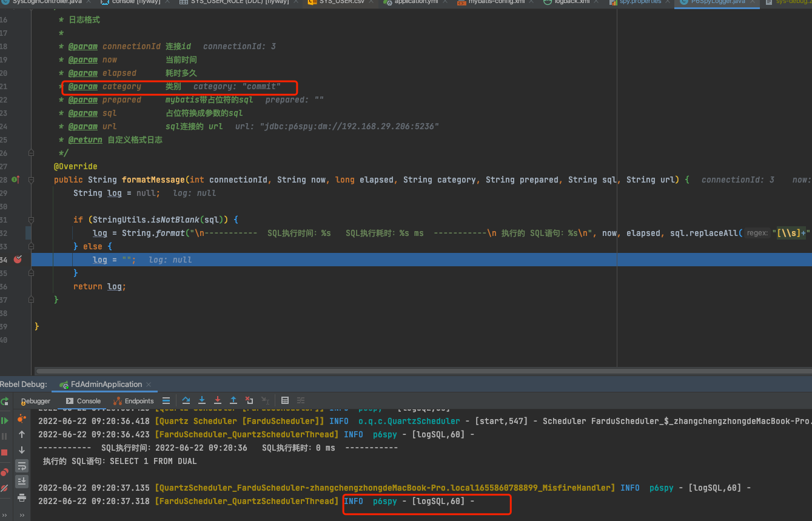This screenshot has height=521, width=812.
Task: Click the override gutter icon at line 28
Action: pos(16,180)
